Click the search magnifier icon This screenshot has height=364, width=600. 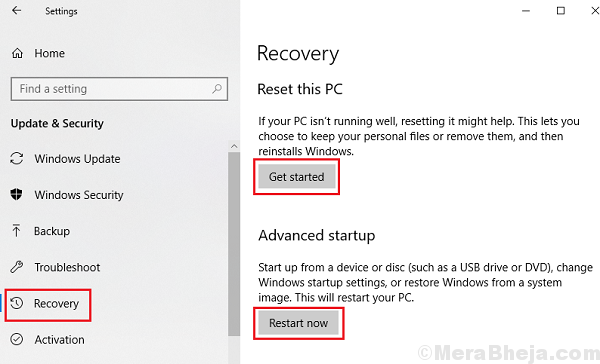pos(217,89)
